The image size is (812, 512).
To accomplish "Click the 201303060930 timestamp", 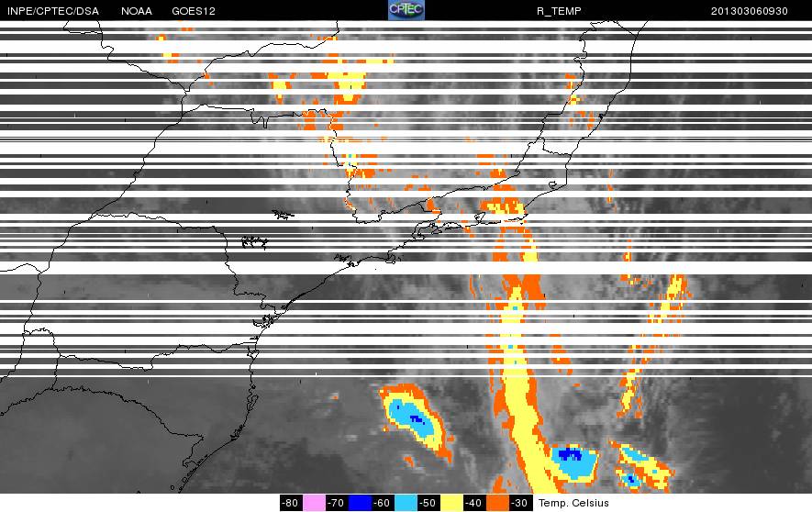I will 750,11.
